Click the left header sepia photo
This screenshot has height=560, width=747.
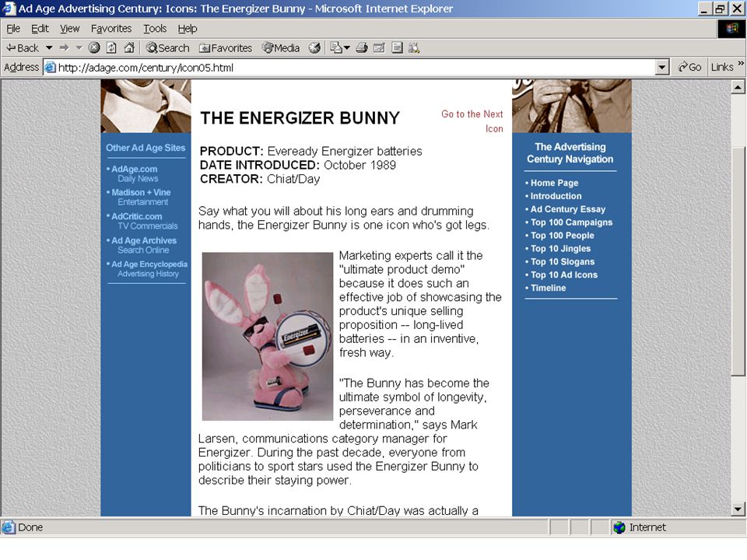click(x=146, y=107)
